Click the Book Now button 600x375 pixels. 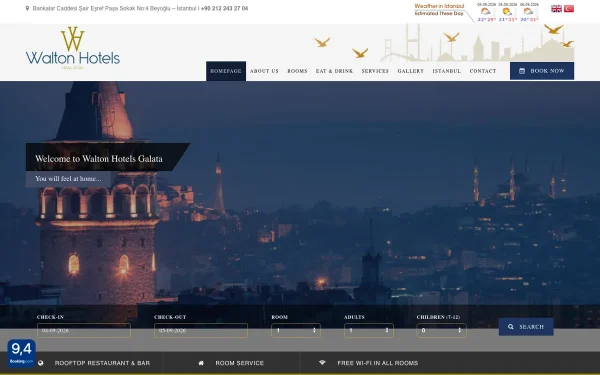point(542,71)
